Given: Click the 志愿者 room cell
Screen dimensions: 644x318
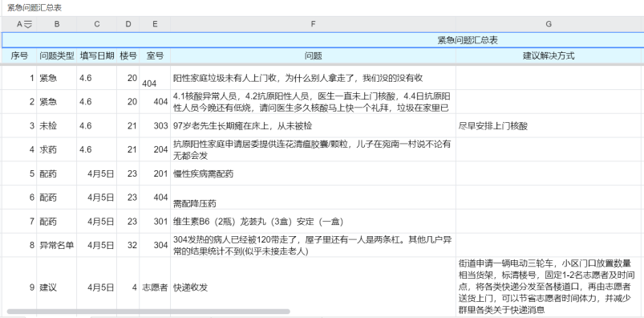Looking at the screenshot, I should coord(155,287).
